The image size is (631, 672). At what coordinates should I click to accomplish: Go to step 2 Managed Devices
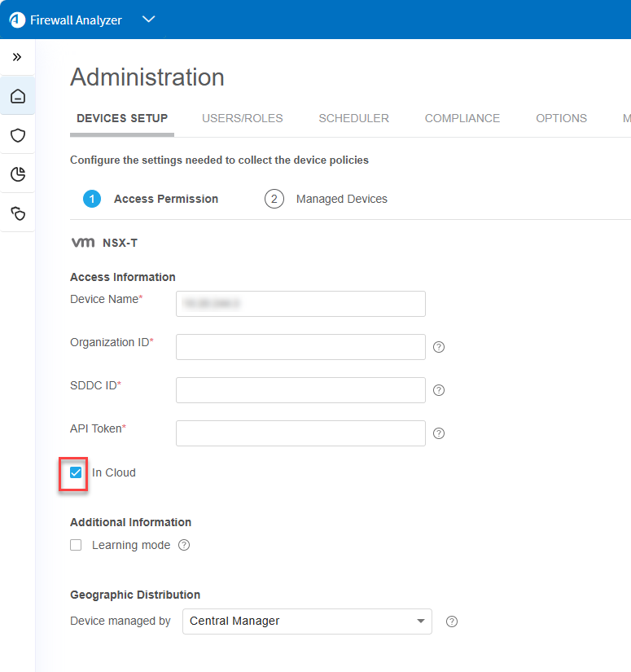326,199
